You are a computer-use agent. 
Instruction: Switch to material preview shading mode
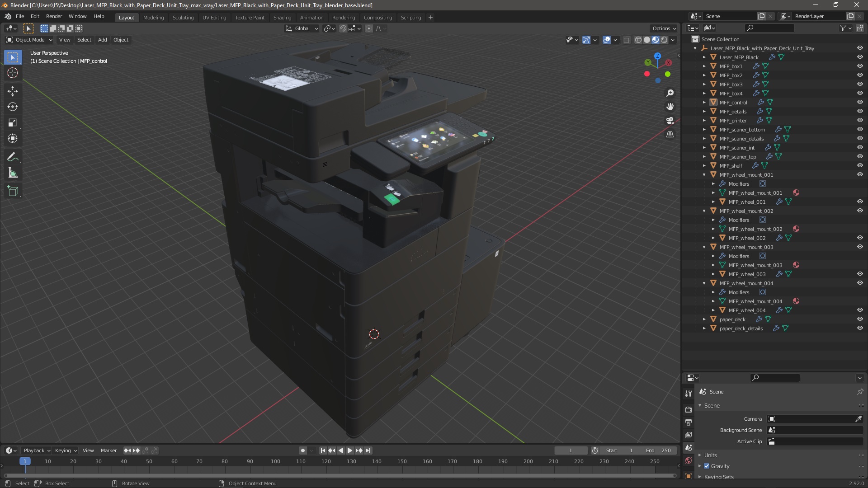tap(656, 40)
